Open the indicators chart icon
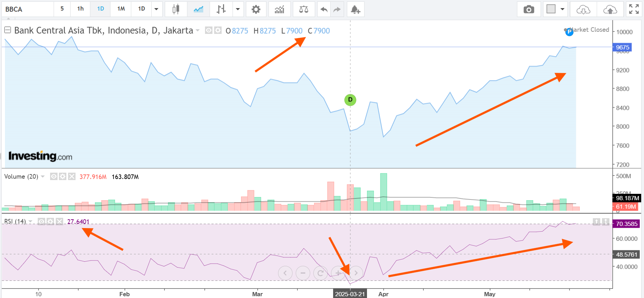644x298 pixels. point(279,9)
